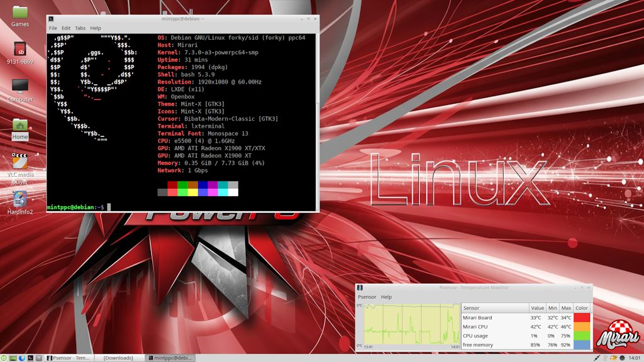Launch Firefox from the taskbar
644x362 pixels.
click(22, 358)
